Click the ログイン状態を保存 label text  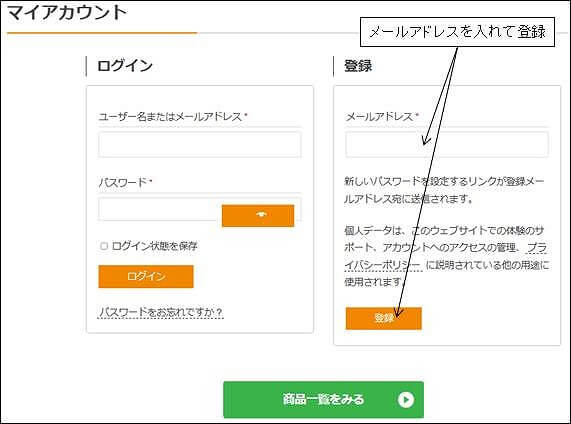point(154,246)
